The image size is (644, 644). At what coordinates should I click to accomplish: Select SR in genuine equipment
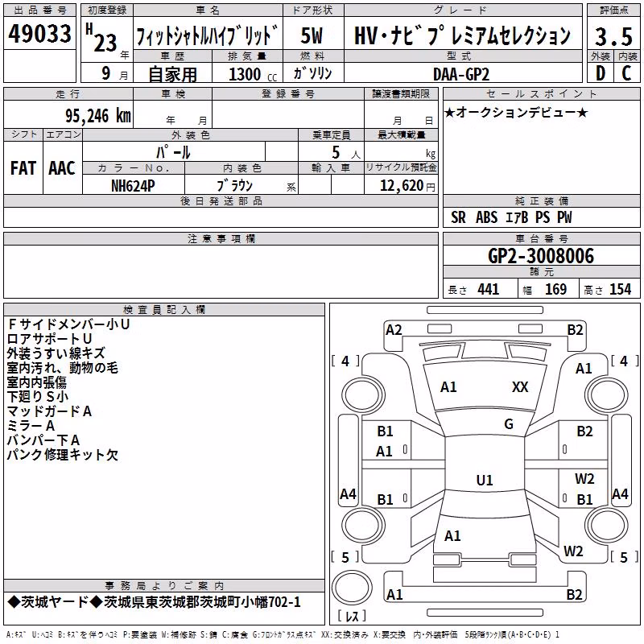[x=458, y=217]
